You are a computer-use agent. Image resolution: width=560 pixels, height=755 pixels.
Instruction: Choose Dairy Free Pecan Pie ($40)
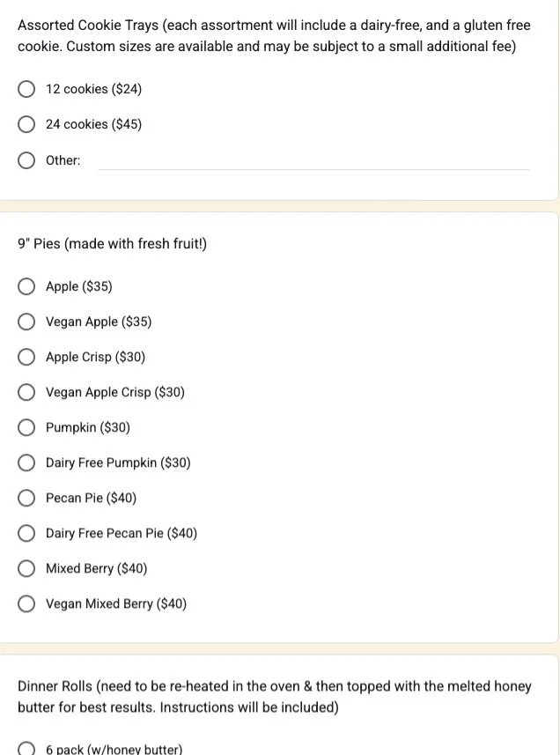coord(27,533)
